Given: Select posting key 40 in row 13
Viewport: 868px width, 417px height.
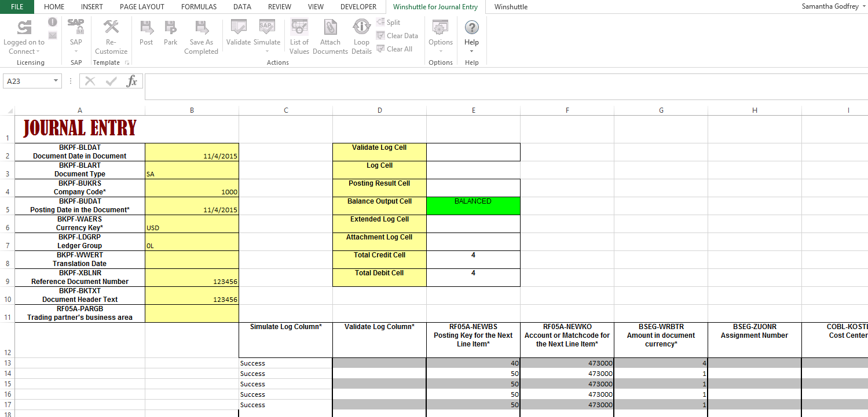Looking at the screenshot, I should (473, 363).
